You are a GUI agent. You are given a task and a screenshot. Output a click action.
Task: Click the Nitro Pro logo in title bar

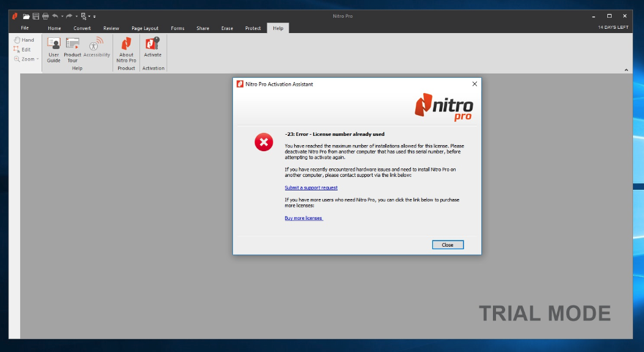pos(15,17)
